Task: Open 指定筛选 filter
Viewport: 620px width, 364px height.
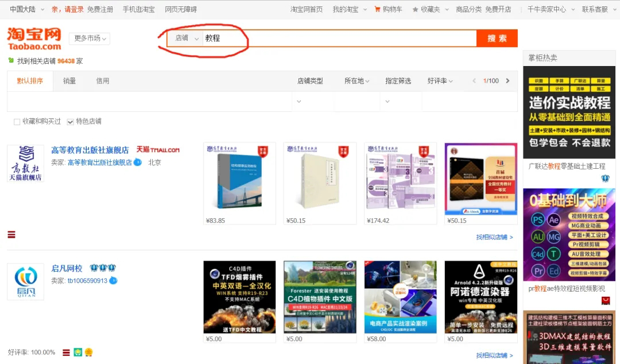Action: point(398,81)
